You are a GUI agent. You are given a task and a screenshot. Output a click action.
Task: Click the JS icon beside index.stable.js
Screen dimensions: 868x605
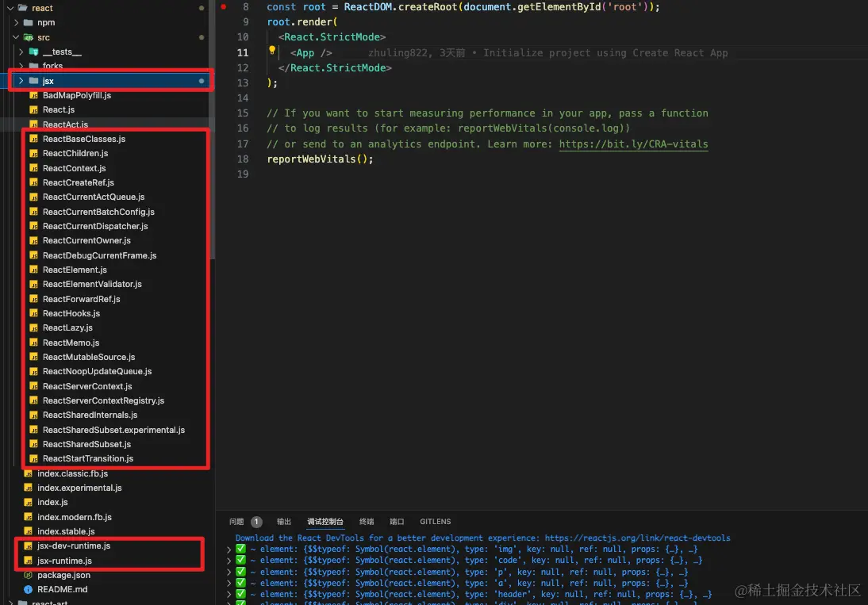click(x=29, y=531)
